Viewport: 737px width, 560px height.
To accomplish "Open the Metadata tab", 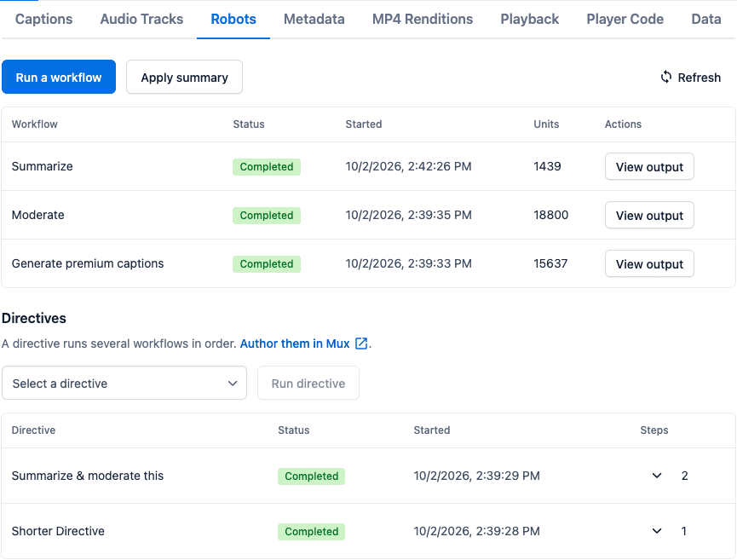I will tap(314, 20).
